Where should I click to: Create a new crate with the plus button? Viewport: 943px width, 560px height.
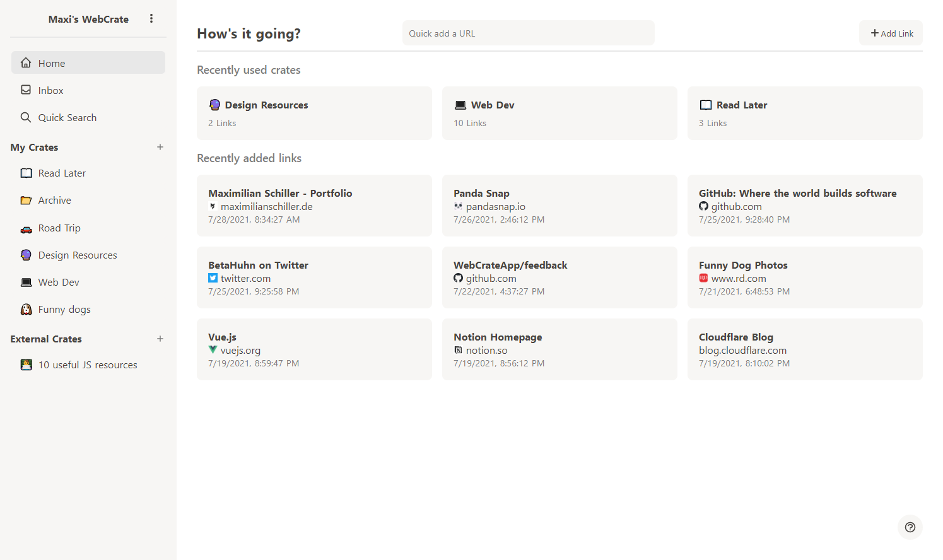click(160, 147)
